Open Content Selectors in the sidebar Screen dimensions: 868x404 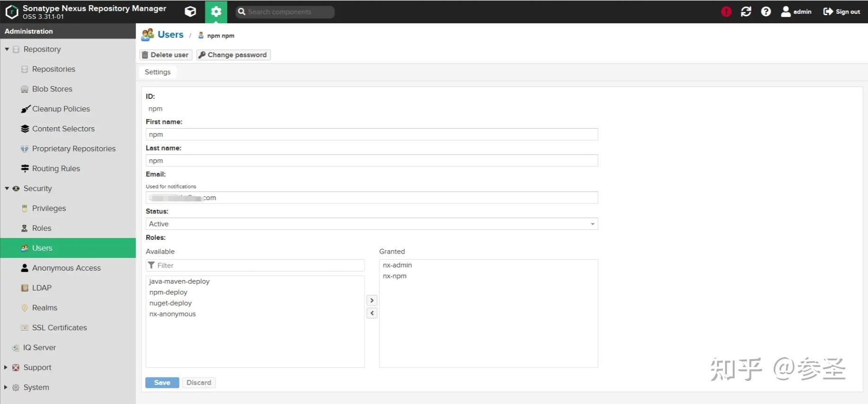click(x=63, y=129)
